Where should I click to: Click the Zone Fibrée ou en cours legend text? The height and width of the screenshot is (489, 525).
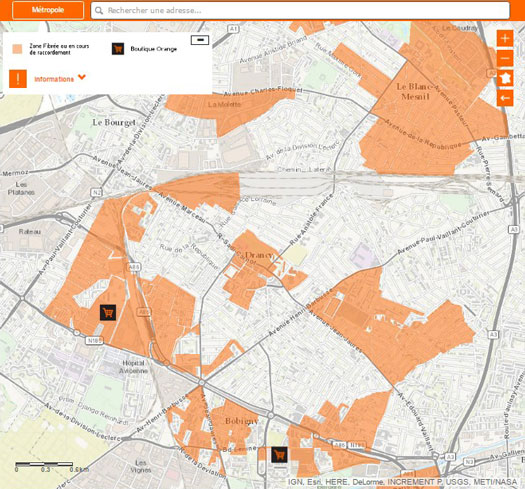point(59,49)
